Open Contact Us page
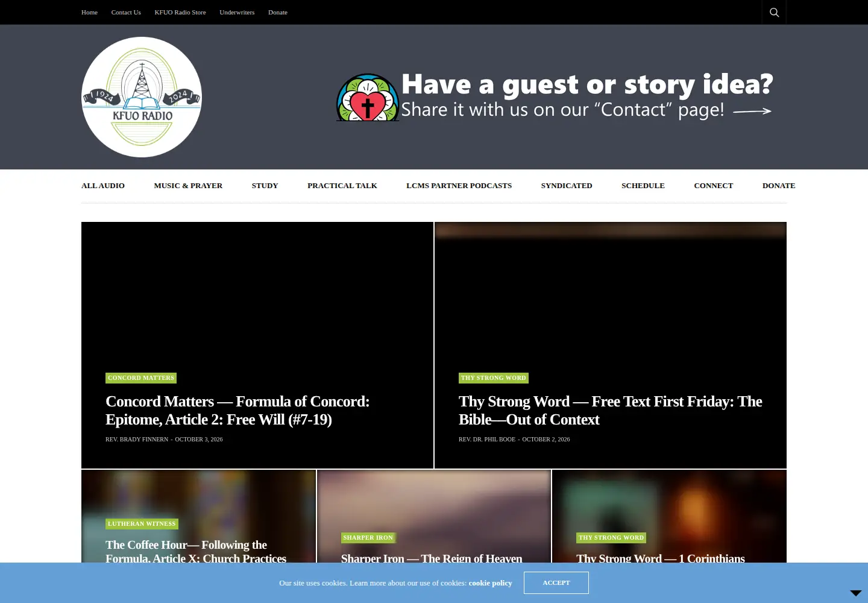 (x=126, y=12)
